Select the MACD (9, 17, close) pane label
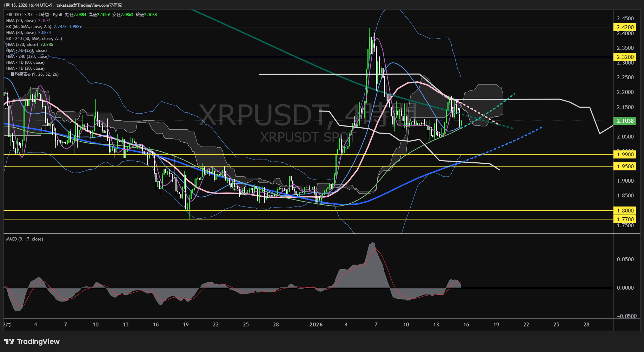Viewport: 644px width, 352px height. tap(25, 239)
